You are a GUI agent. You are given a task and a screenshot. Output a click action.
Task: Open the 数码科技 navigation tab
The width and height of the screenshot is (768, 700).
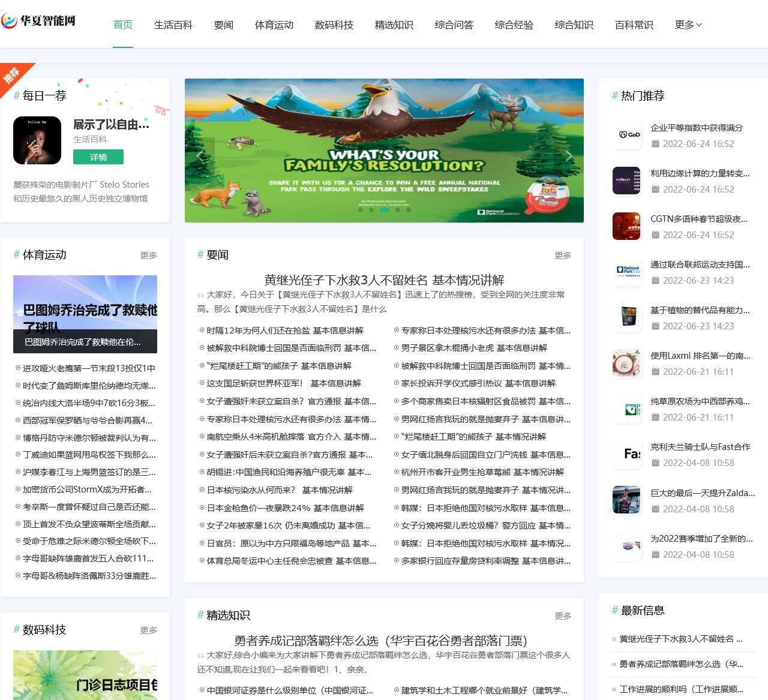(334, 25)
